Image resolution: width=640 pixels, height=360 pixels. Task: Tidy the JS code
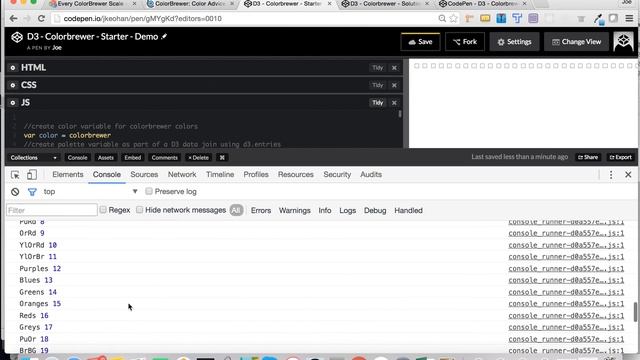coord(378,103)
